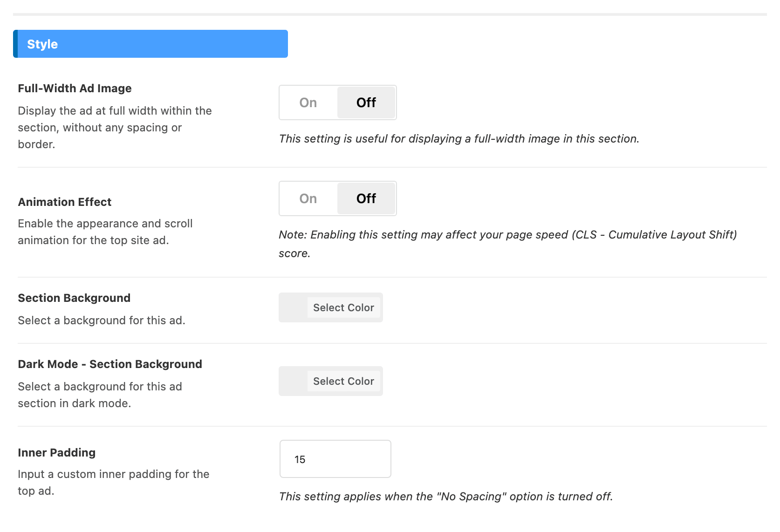
Task: Click 'Display the ad at full width' description
Action: point(115,128)
